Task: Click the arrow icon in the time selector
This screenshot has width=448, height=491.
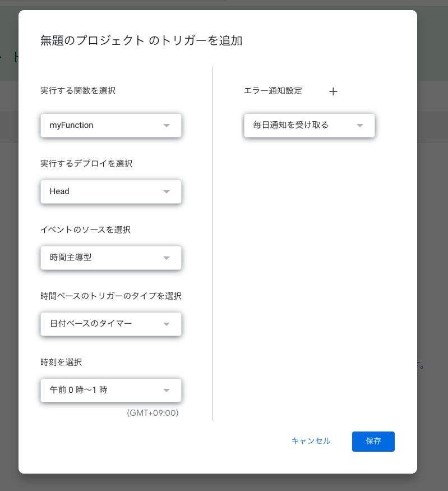Action: (x=167, y=390)
